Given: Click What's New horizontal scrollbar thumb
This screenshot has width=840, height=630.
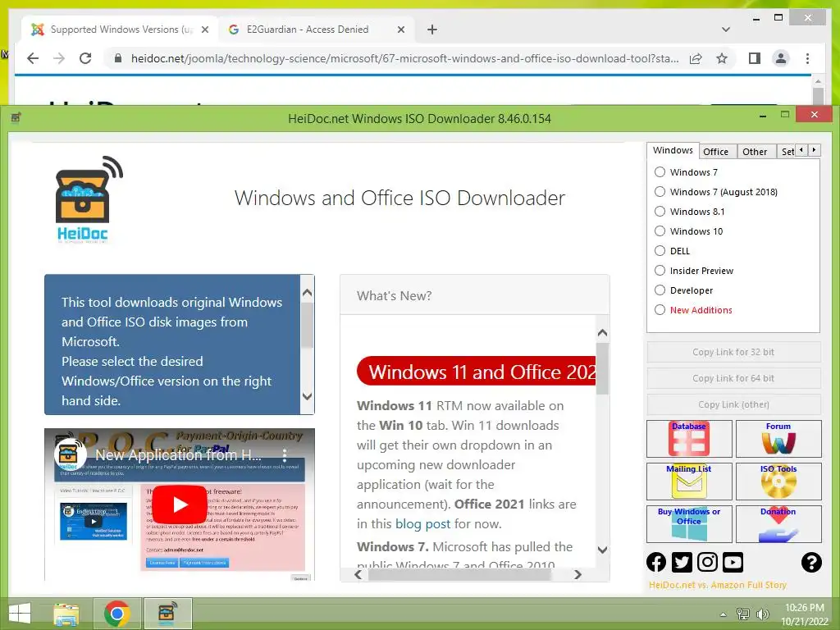Looking at the screenshot, I should pyautogui.click(x=459, y=574).
